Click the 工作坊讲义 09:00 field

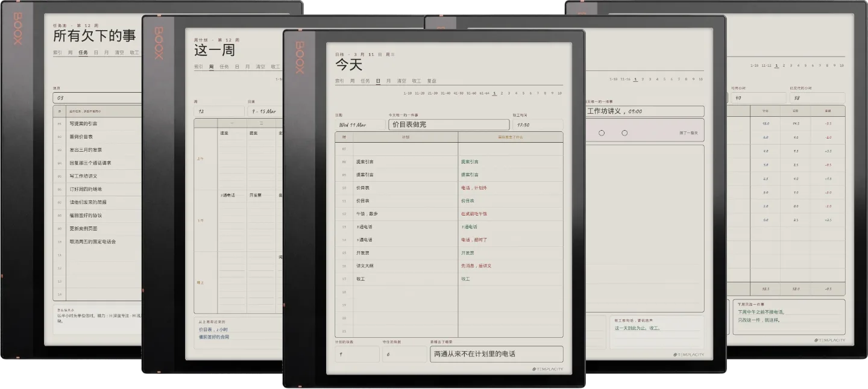point(644,111)
